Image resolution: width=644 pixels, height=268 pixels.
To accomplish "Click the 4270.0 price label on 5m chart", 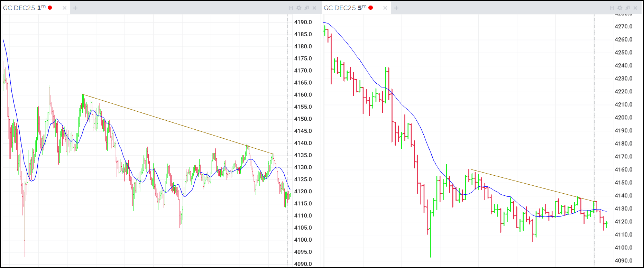I will 624,27.
